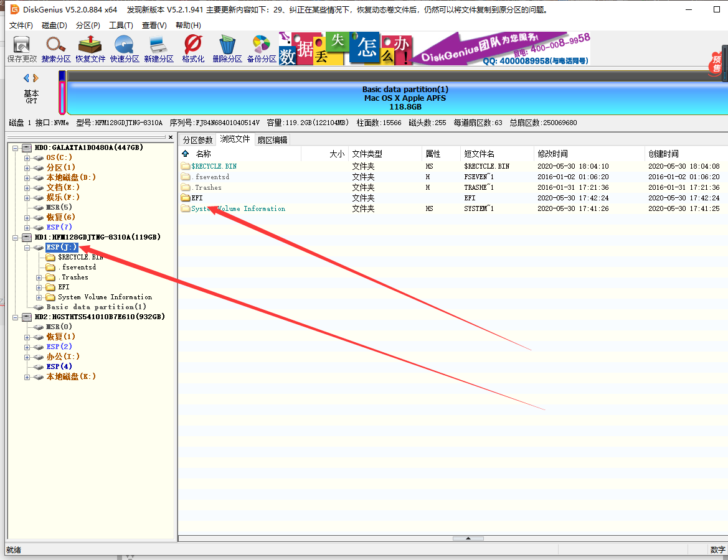Select the 娱乐(F:) partition in the tree
This screenshot has width=728, height=560.
(x=63, y=197)
